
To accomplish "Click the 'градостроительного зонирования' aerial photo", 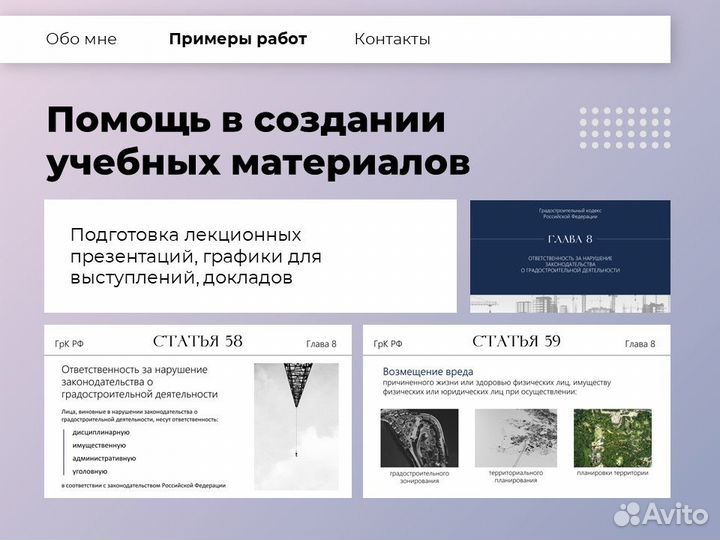I will point(419,438).
